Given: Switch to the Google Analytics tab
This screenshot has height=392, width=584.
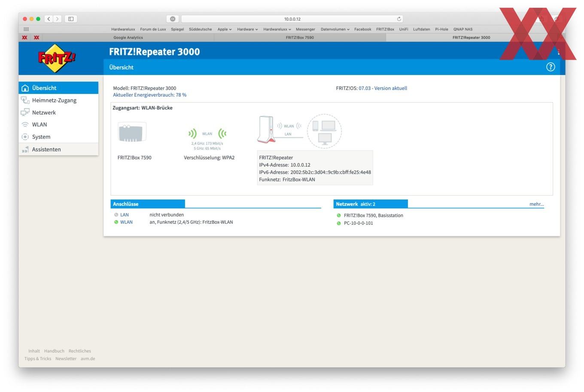Looking at the screenshot, I should (128, 37).
